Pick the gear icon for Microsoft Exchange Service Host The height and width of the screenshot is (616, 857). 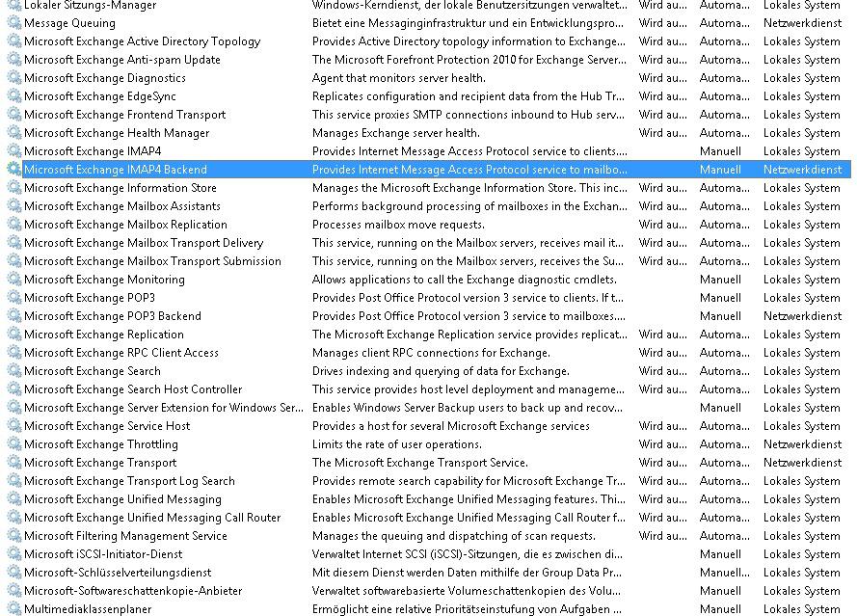(x=13, y=426)
